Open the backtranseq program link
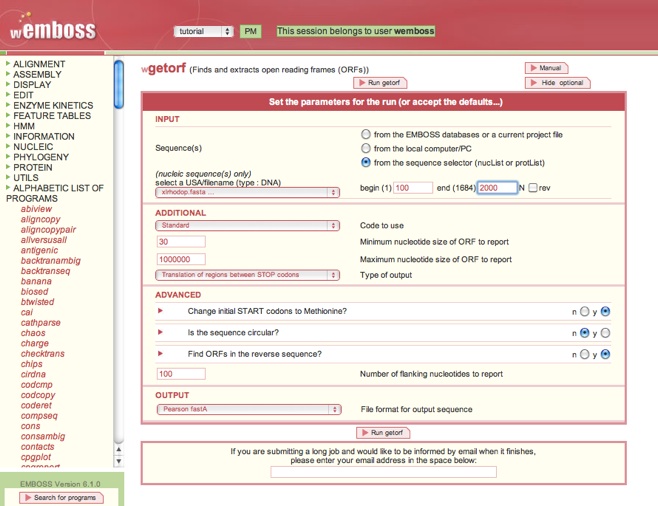658x506 pixels. (45, 271)
